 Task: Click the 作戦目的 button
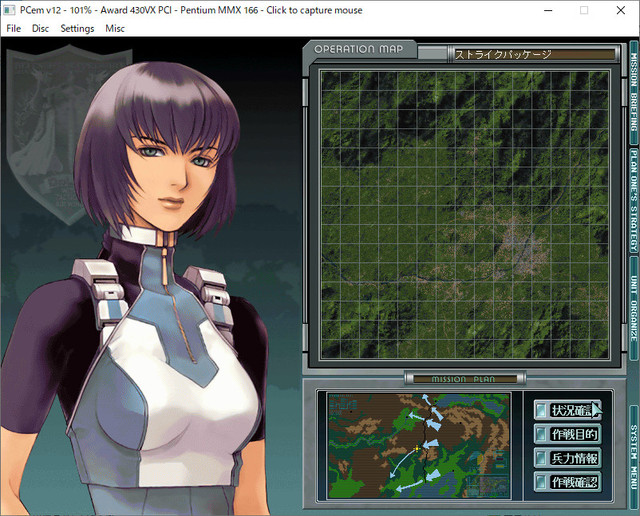point(567,434)
